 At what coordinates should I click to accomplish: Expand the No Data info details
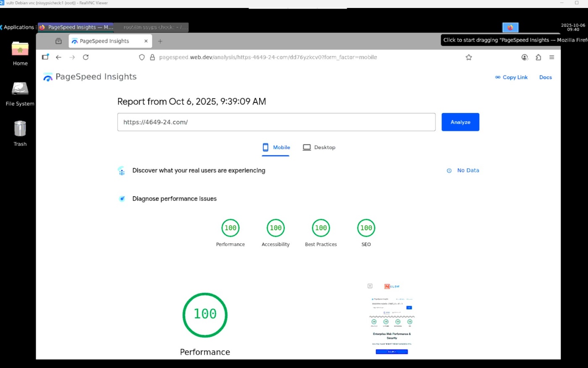(449, 171)
